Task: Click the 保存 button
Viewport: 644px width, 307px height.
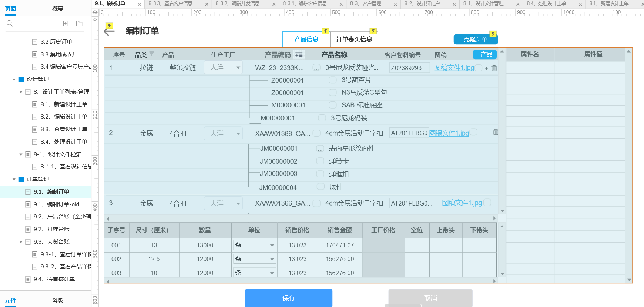Action: point(289,298)
